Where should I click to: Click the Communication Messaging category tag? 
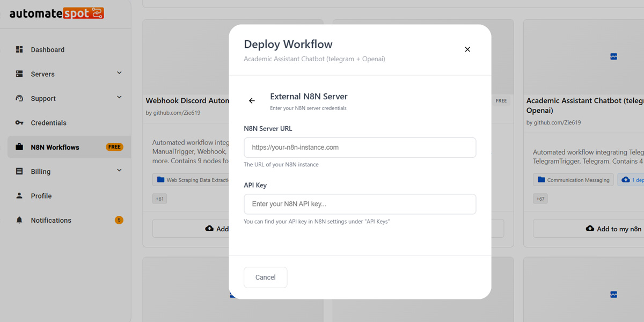(573, 180)
